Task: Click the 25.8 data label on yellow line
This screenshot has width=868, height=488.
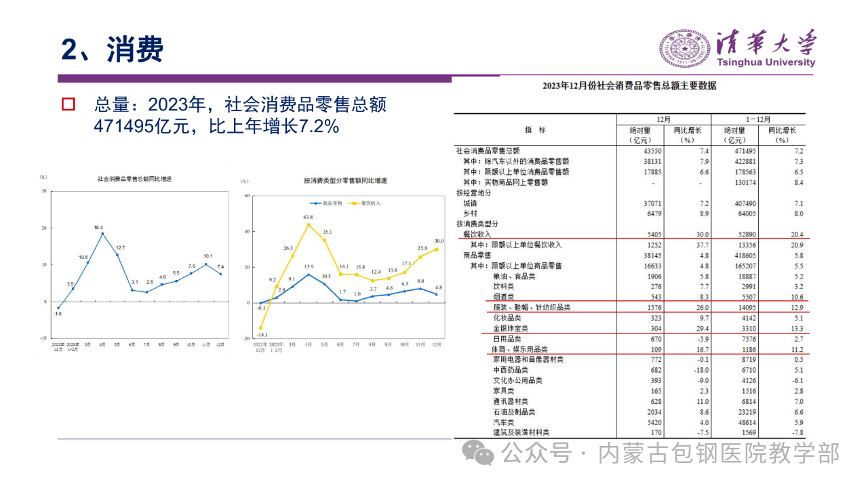Action: [x=422, y=249]
